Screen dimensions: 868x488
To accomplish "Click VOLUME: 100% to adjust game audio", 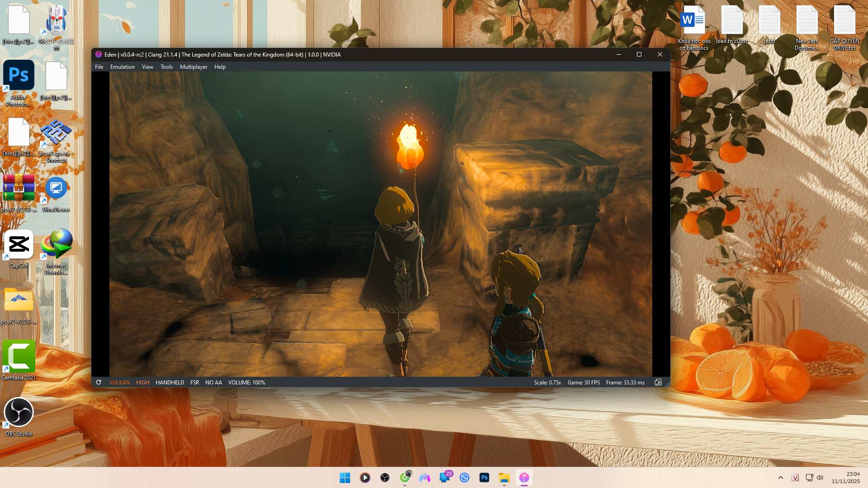I will coord(247,382).
